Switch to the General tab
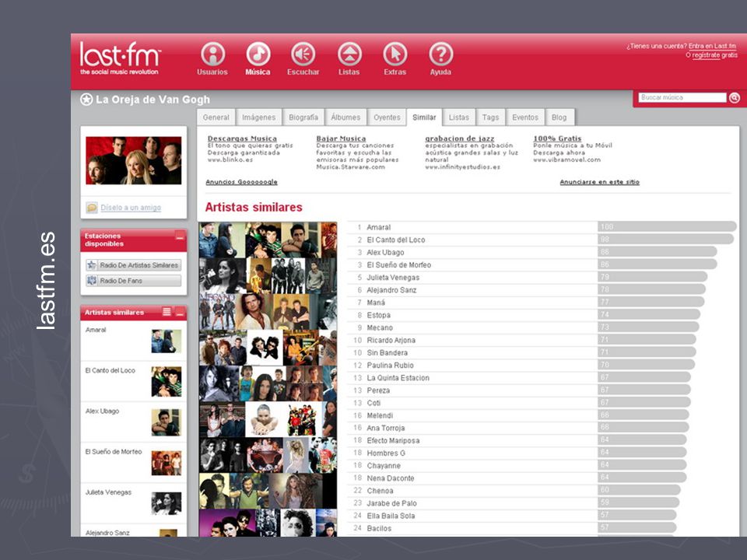The height and width of the screenshot is (560, 747). 216,117
